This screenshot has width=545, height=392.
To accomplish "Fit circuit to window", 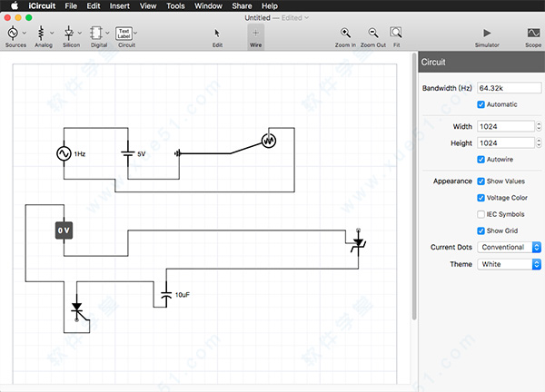I will (396, 37).
